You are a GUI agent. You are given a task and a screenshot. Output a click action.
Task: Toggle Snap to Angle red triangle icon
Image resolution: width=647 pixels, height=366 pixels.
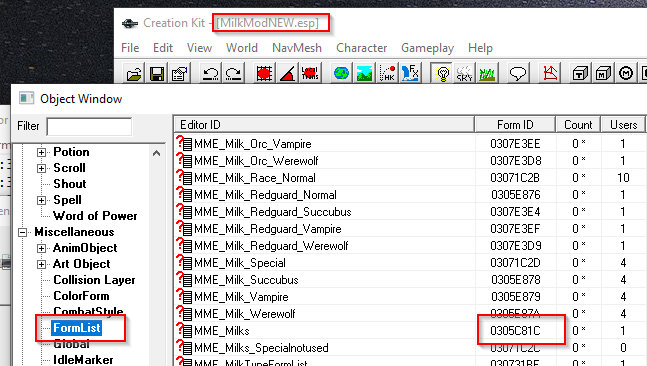pyautogui.click(x=287, y=74)
